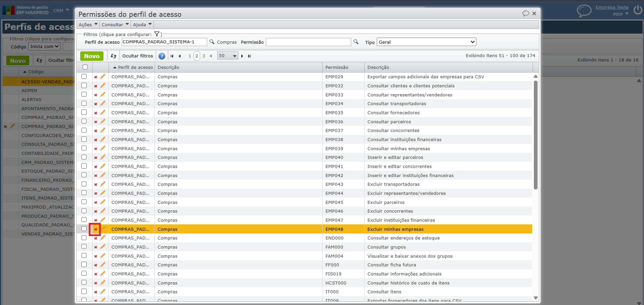Check the box for the EMP035 row

(x=84, y=113)
